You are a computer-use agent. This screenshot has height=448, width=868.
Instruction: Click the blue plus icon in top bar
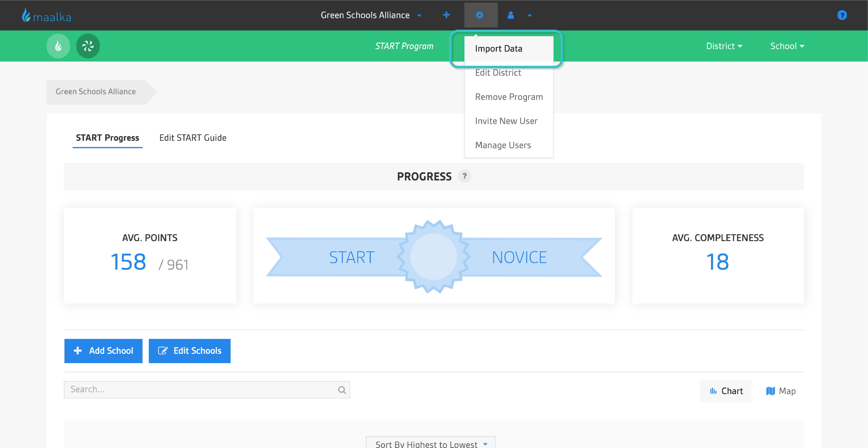point(446,15)
